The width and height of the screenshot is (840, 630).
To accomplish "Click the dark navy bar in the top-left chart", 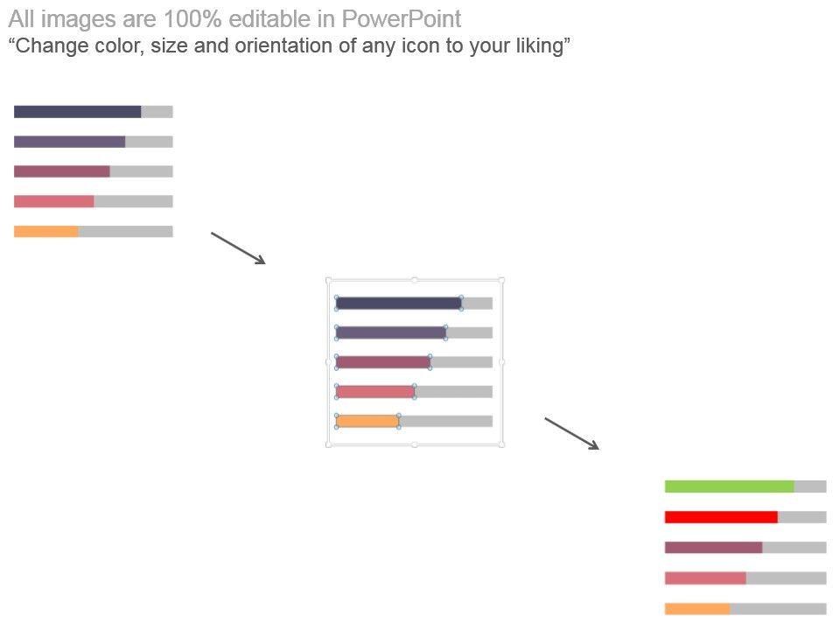I will pyautogui.click(x=77, y=112).
